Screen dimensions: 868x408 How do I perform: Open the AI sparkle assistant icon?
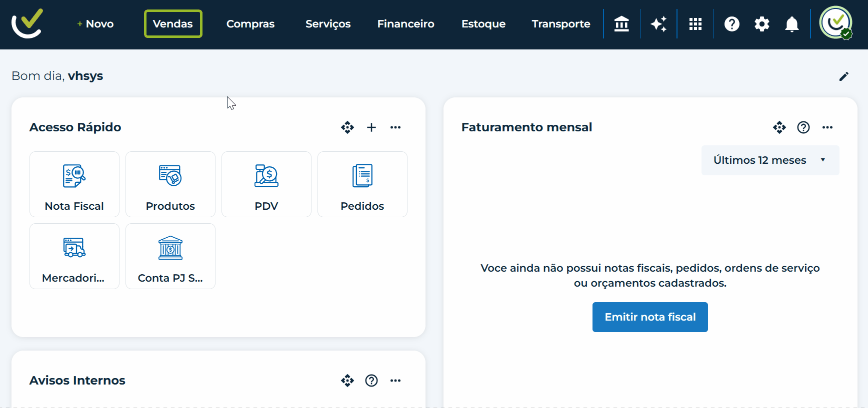pos(658,24)
